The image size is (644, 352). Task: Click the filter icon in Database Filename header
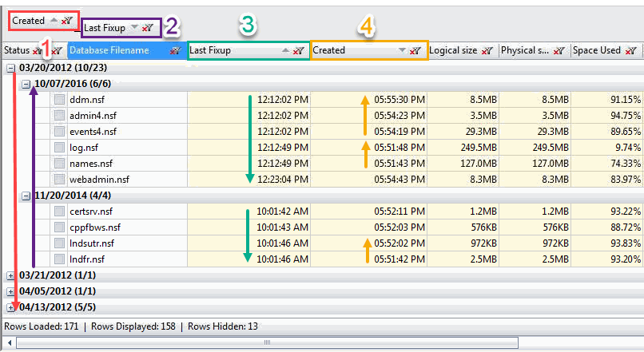(x=174, y=51)
